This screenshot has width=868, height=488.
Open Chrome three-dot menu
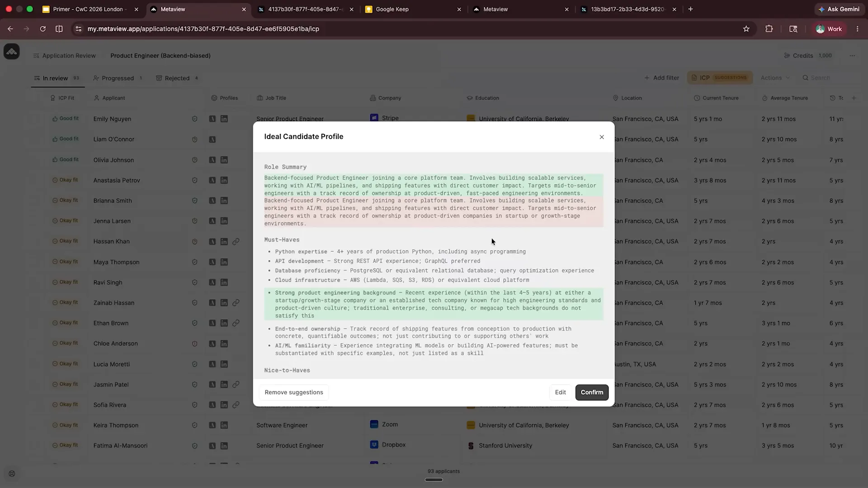[857, 28]
